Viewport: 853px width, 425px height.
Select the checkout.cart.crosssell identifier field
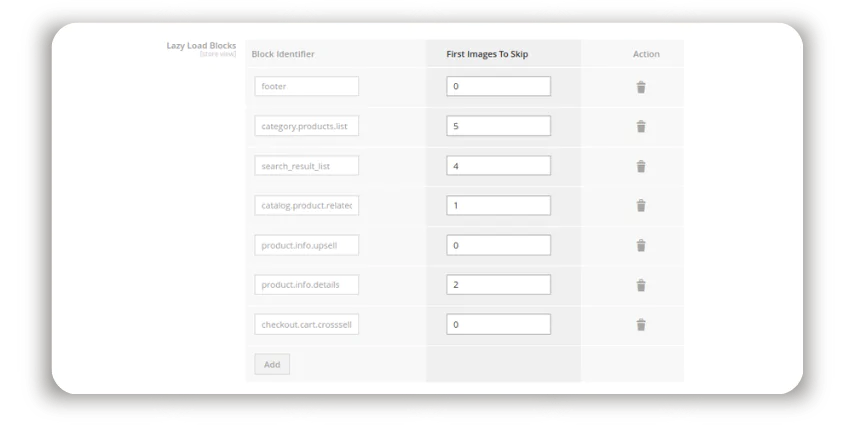pyautogui.click(x=306, y=324)
